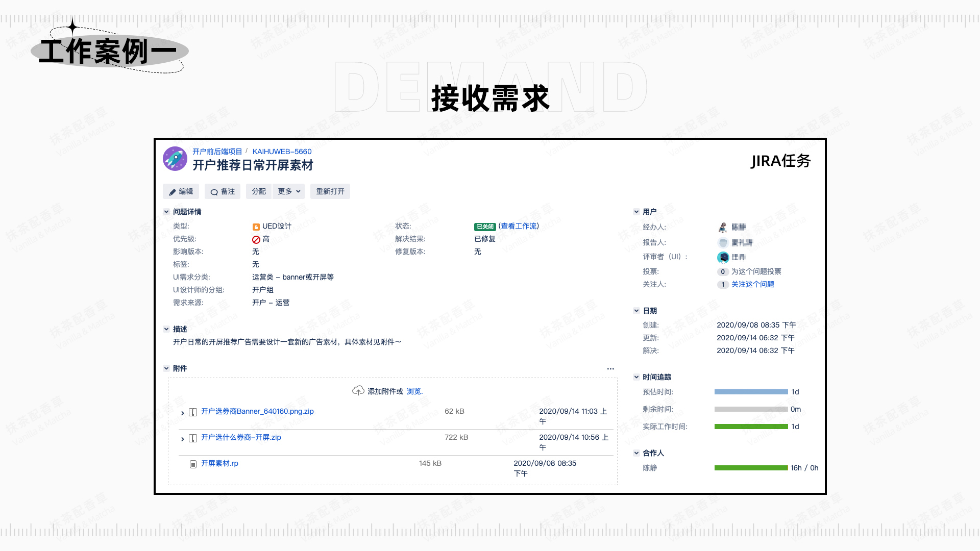Click the 编辑 edit button

click(x=181, y=191)
